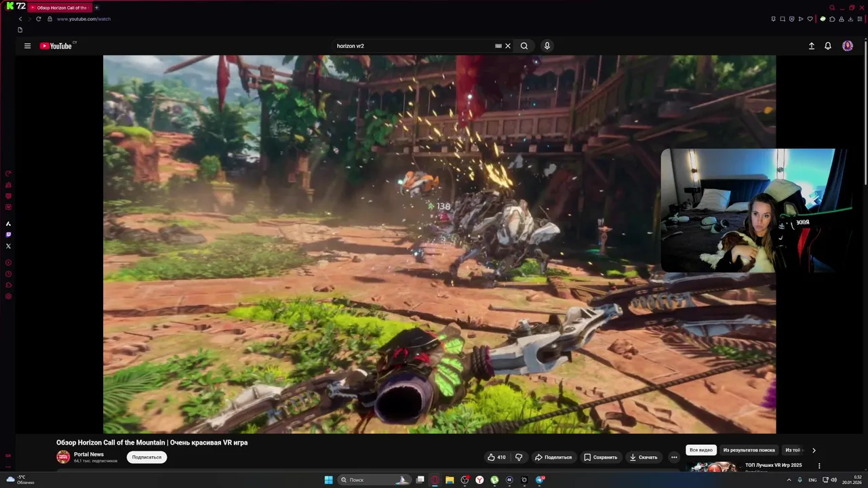Open the weather widget showing -5°C

pos(20,480)
